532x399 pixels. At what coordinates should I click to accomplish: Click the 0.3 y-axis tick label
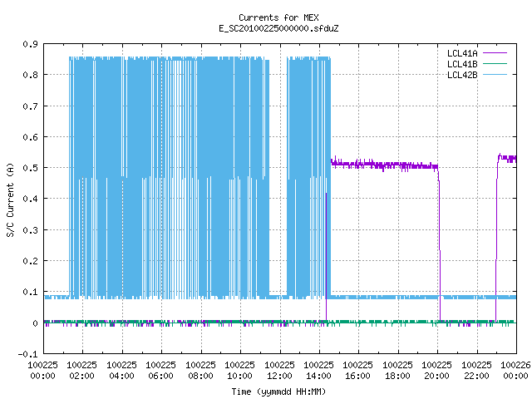pos(30,230)
